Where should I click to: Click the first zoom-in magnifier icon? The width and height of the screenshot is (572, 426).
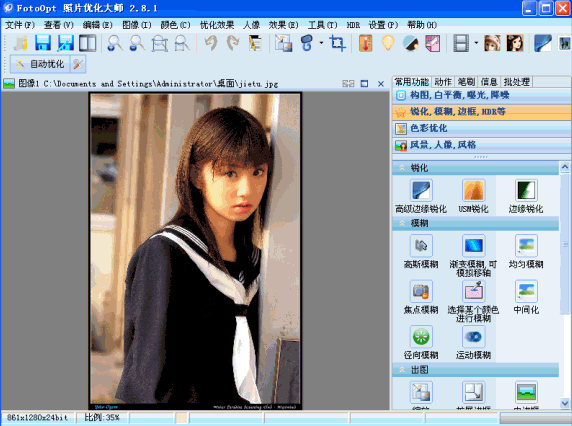115,43
